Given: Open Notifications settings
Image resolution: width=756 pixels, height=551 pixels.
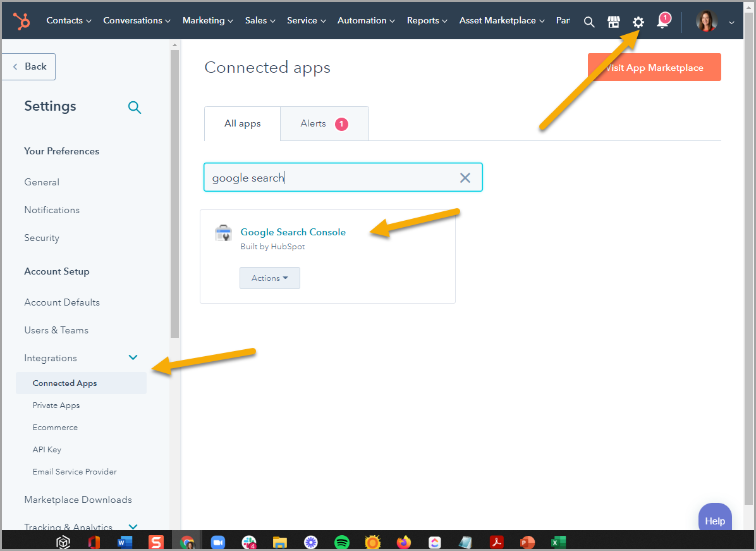Looking at the screenshot, I should [x=52, y=210].
